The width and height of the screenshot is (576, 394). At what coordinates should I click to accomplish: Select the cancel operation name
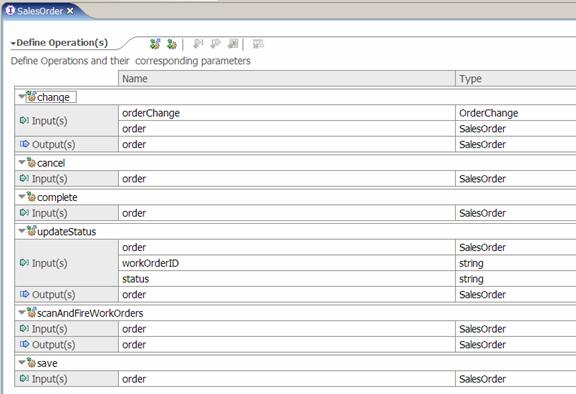[51, 163]
